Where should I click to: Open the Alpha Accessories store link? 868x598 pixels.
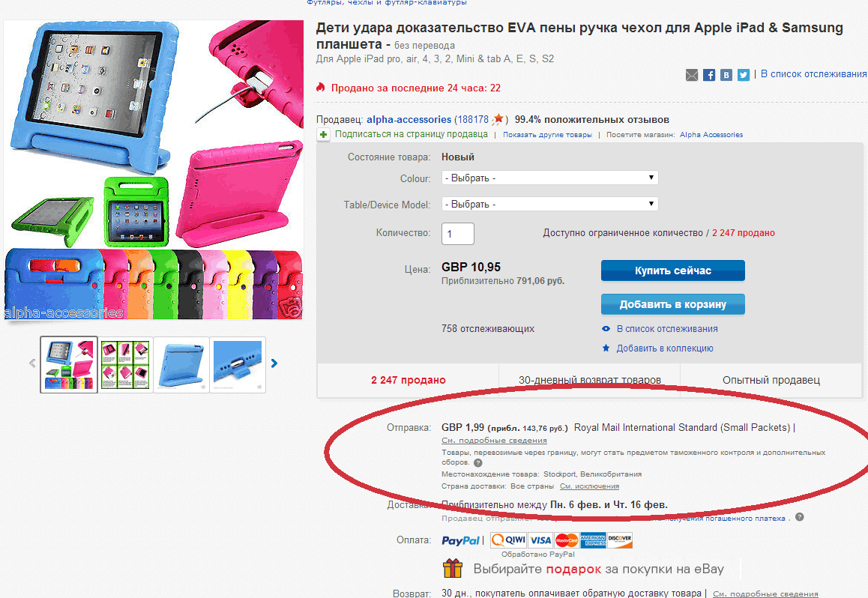[711, 134]
